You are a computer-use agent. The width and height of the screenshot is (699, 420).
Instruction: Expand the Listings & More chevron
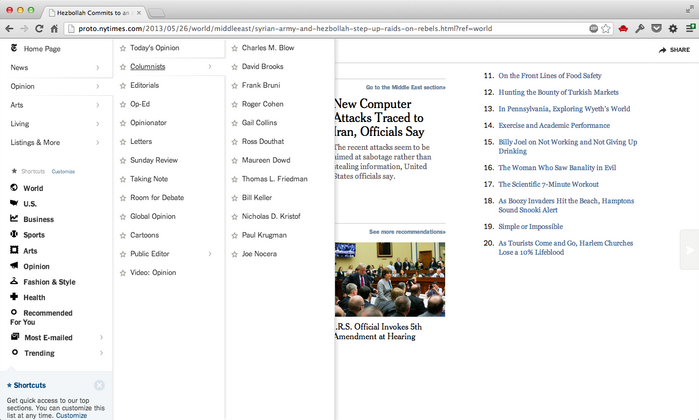click(98, 142)
